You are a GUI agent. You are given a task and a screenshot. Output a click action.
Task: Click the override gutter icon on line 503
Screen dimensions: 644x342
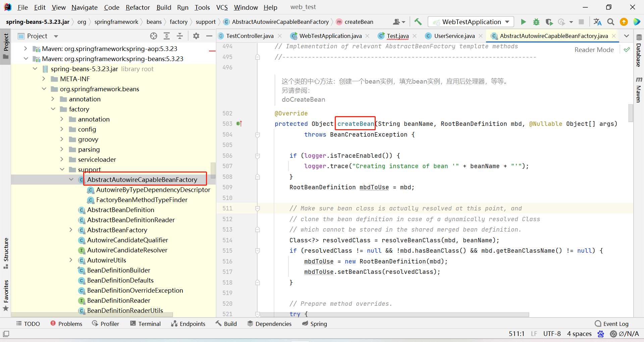[x=239, y=124]
